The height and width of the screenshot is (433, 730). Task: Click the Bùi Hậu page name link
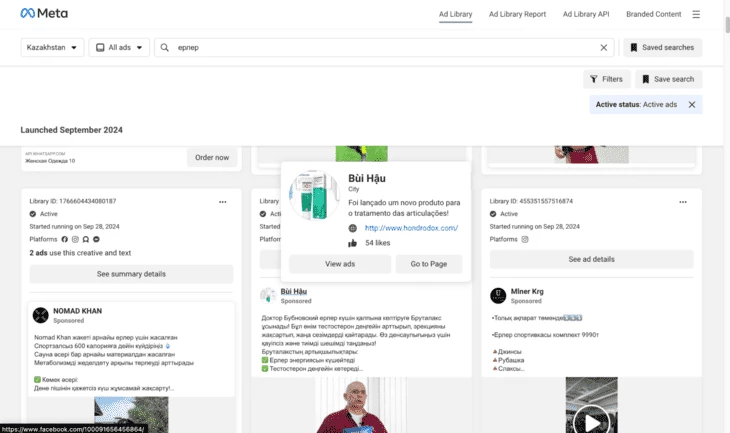pyautogui.click(x=294, y=291)
